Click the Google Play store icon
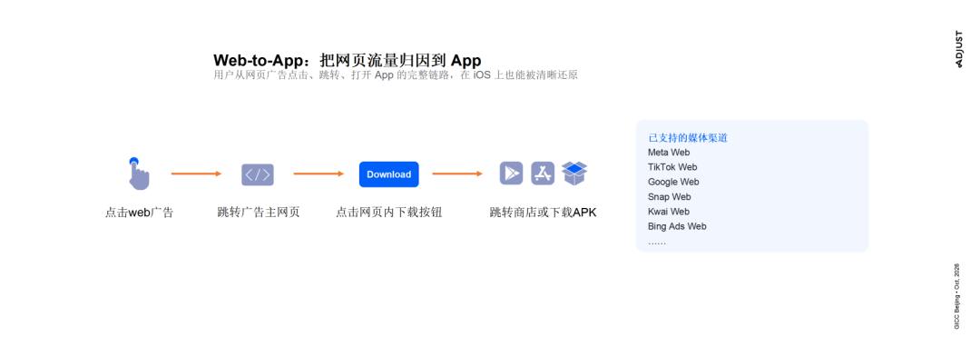Screen dimensions: 980x357 click(511, 174)
